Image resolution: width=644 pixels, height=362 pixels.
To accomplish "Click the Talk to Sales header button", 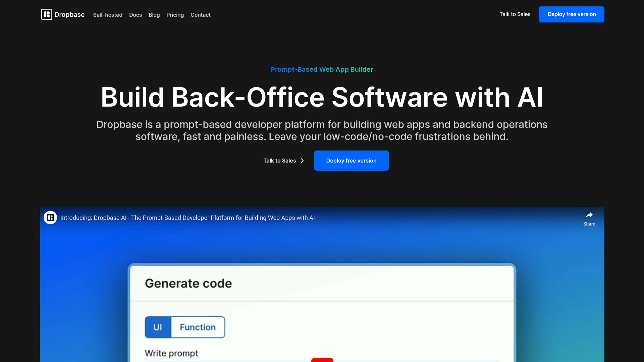I will click(x=515, y=15).
